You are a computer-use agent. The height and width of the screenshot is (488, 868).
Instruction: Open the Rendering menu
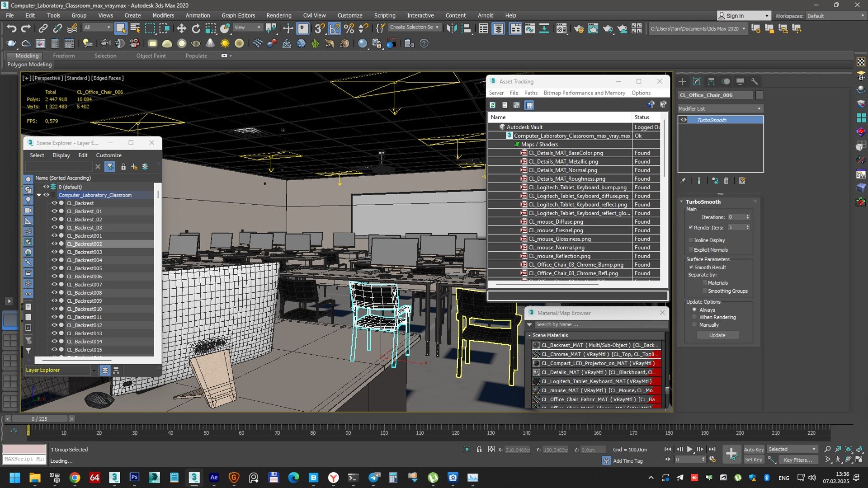coord(278,15)
